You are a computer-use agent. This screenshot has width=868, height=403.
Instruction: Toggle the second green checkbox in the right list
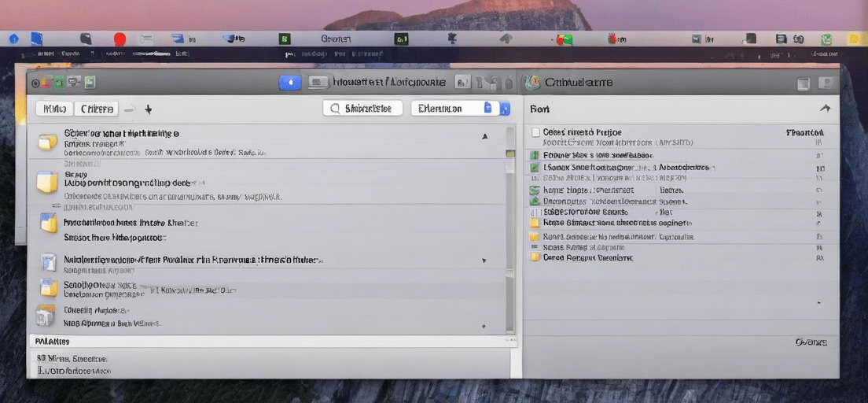[x=535, y=167]
